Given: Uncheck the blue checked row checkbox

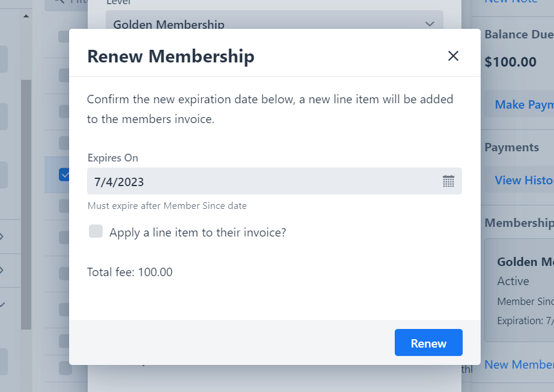Looking at the screenshot, I should (x=64, y=175).
